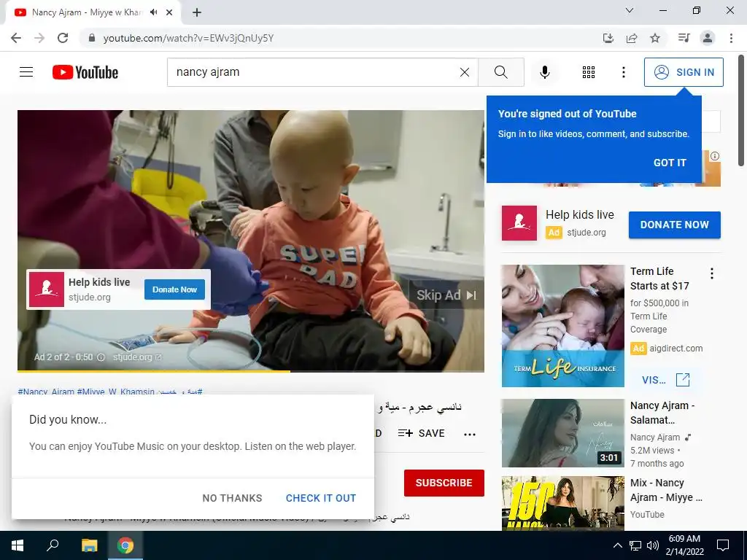747x560 pixels.
Task: Open options for Term Life ad
Action: coord(712,273)
